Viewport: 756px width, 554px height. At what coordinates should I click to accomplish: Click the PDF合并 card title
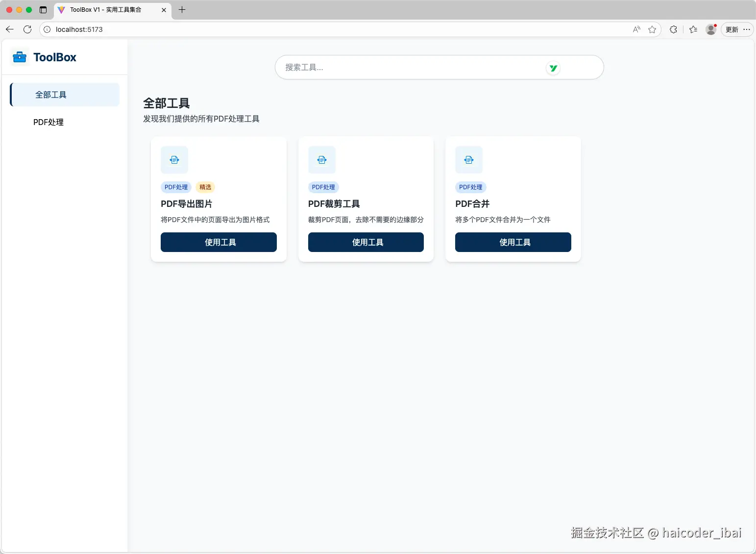click(x=472, y=204)
